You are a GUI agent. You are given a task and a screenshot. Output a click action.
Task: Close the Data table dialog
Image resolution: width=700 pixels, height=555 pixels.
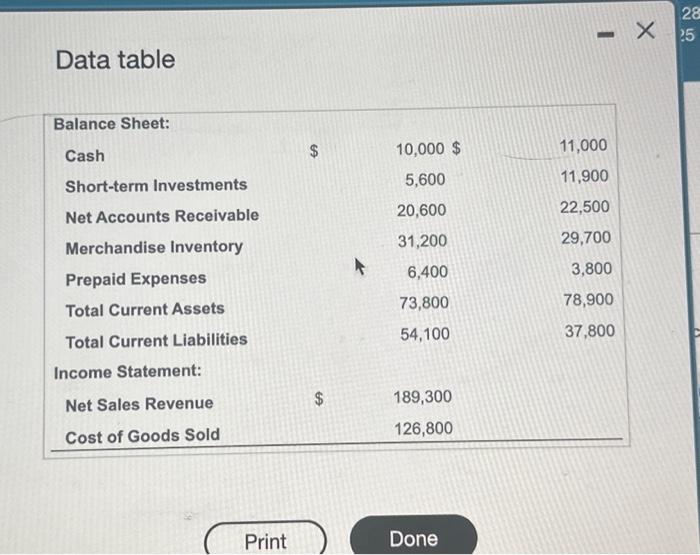pos(645,30)
